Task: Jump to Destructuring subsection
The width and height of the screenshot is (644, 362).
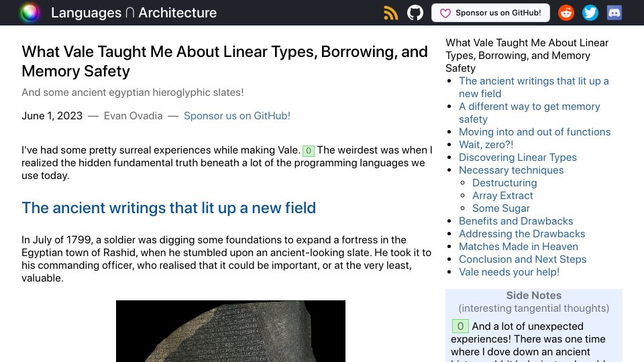Action: point(504,182)
